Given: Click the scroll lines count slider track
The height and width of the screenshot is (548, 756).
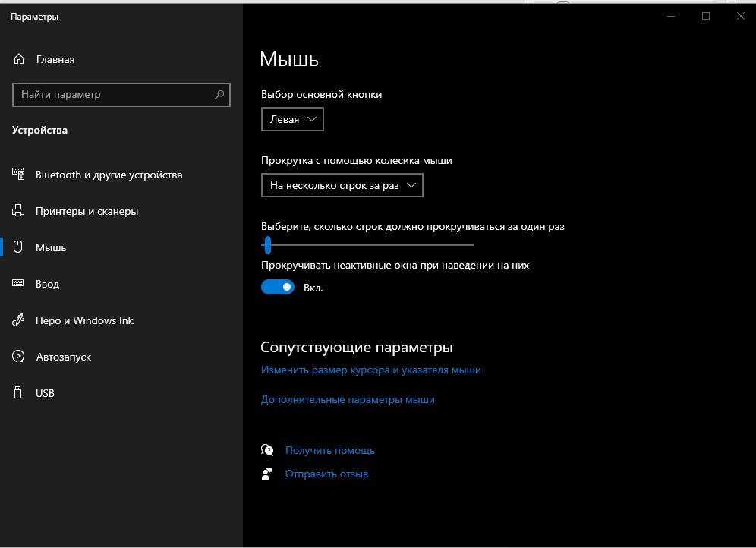Looking at the screenshot, I should [x=372, y=245].
